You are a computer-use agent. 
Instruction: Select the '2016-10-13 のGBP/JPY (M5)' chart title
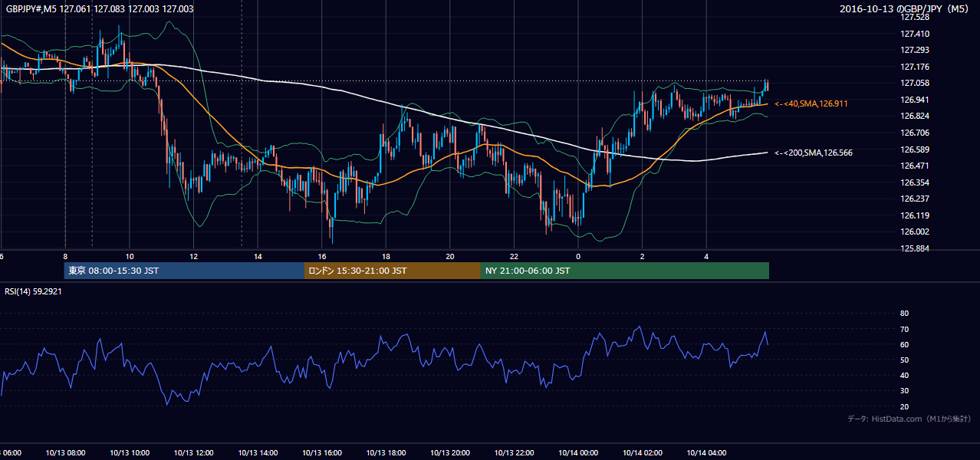[905, 9]
